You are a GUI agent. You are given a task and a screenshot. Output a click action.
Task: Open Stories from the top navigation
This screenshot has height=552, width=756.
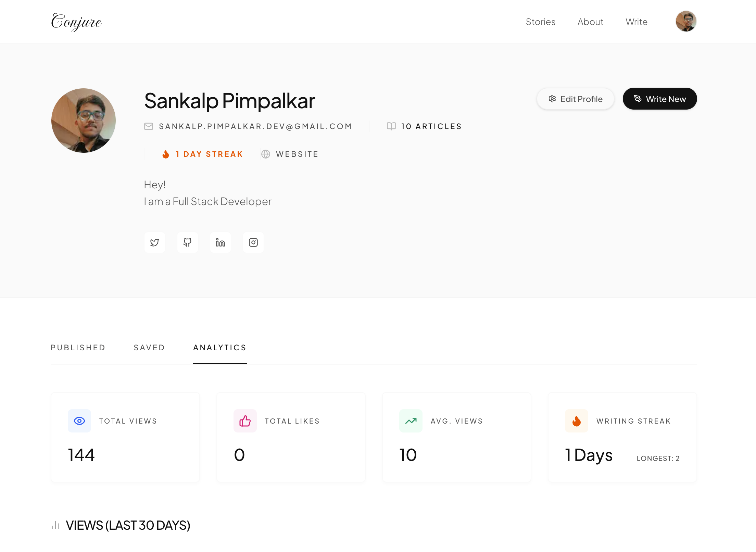pyautogui.click(x=541, y=22)
